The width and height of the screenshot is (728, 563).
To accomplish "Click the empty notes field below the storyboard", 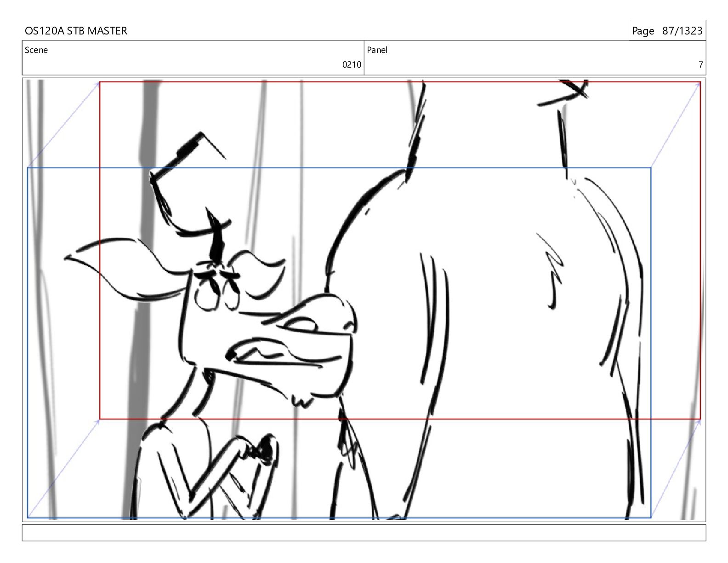I will tap(364, 533).
